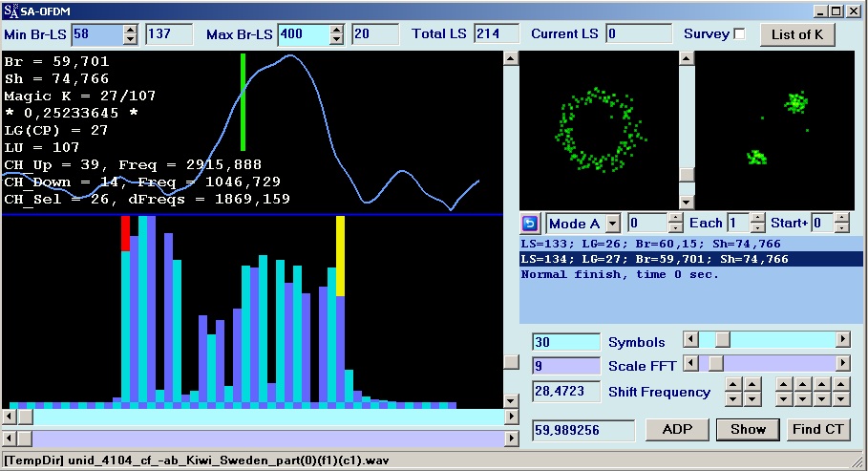Click the two-cluster constellation plot
This screenshot has width=868, height=471.
775,130
